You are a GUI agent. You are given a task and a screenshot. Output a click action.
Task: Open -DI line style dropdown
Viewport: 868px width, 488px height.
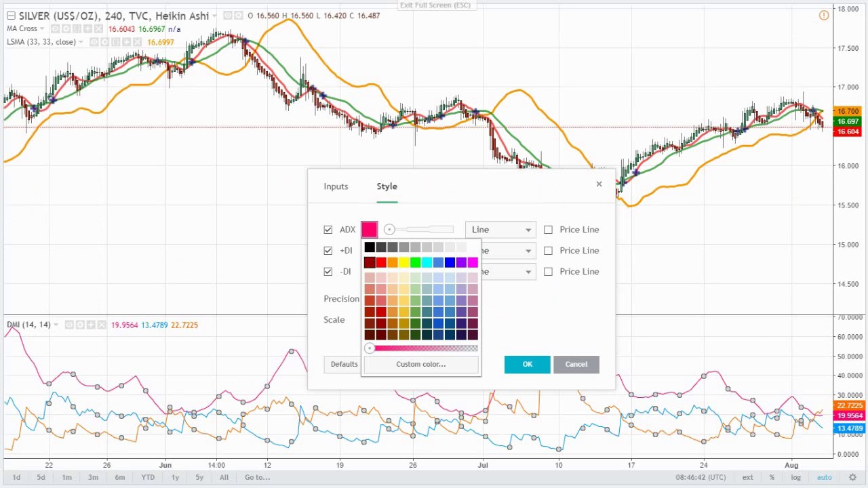click(509, 272)
